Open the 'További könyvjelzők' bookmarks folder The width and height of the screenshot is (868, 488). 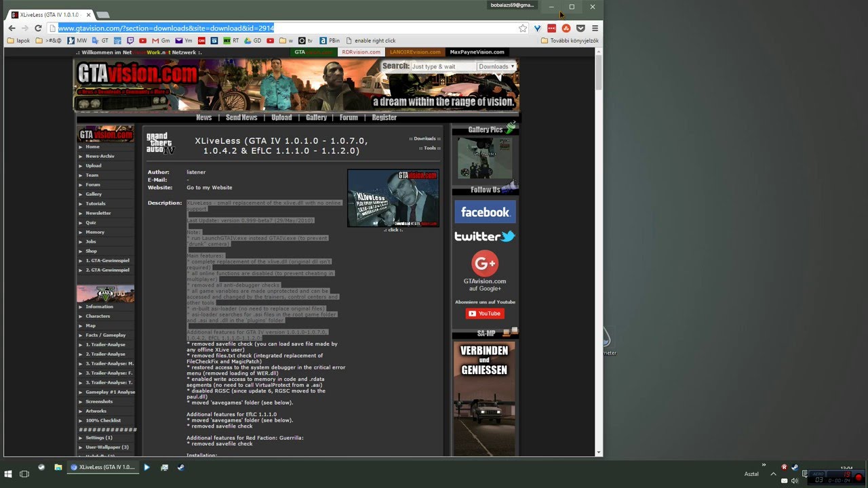click(570, 41)
